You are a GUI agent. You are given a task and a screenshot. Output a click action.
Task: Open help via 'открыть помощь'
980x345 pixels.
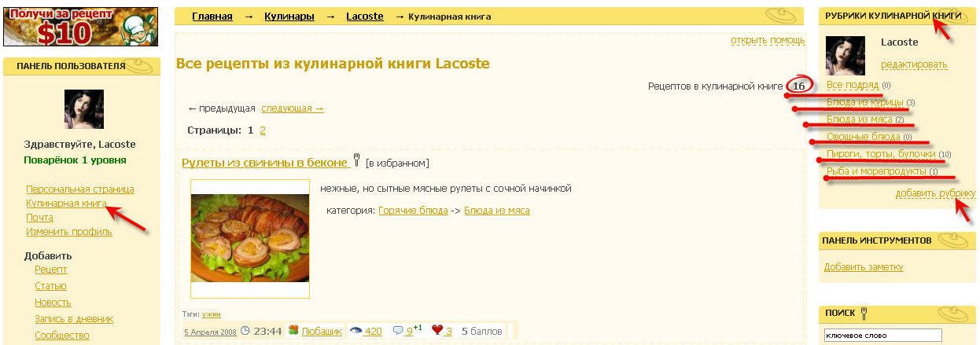point(767,40)
